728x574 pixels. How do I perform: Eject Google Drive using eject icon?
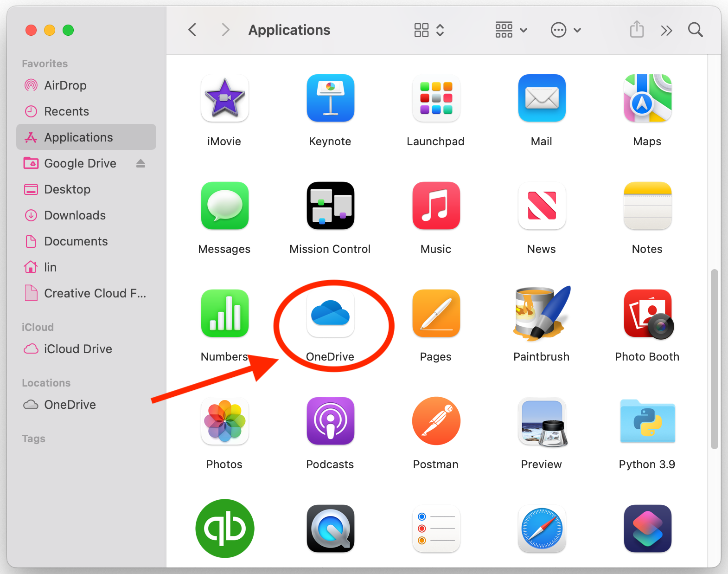[141, 163]
